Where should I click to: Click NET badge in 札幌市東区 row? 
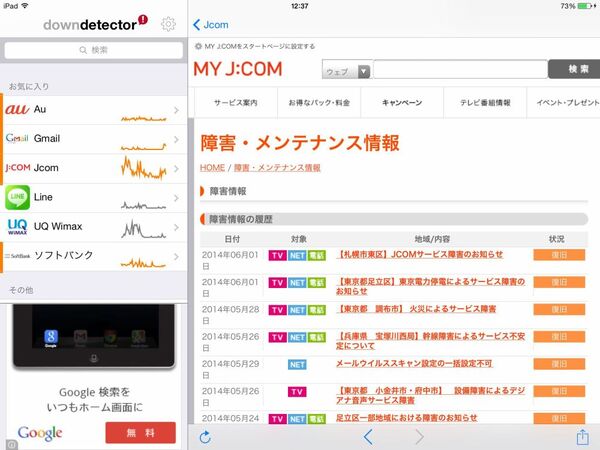297,256
